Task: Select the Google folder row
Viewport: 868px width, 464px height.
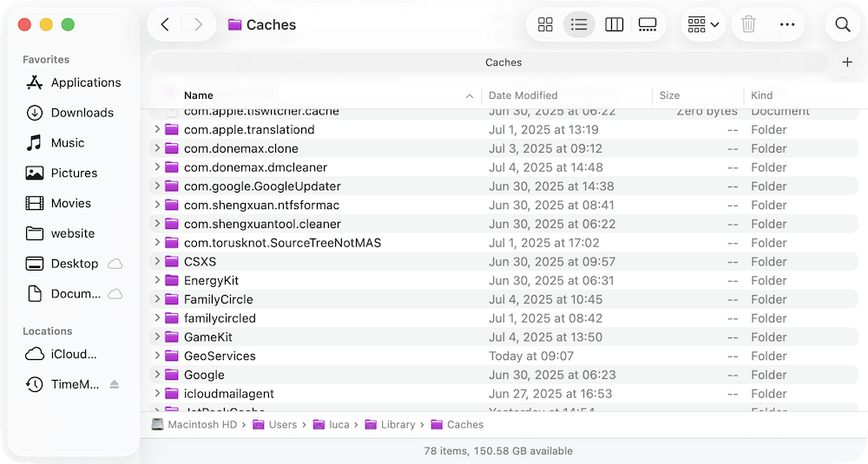Action: (503, 375)
